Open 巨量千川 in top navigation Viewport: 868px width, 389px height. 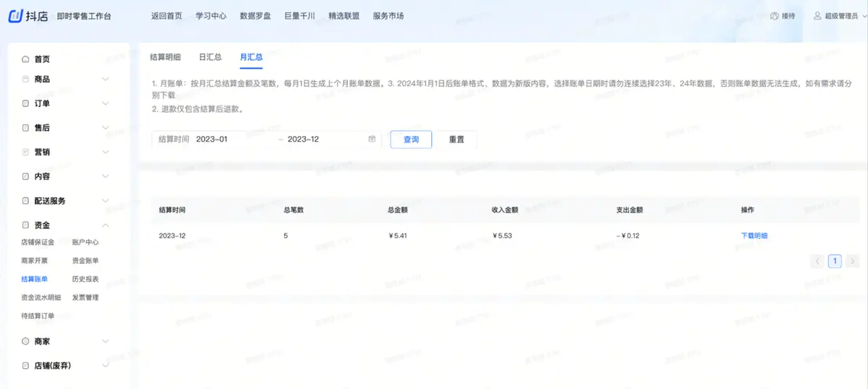299,16
